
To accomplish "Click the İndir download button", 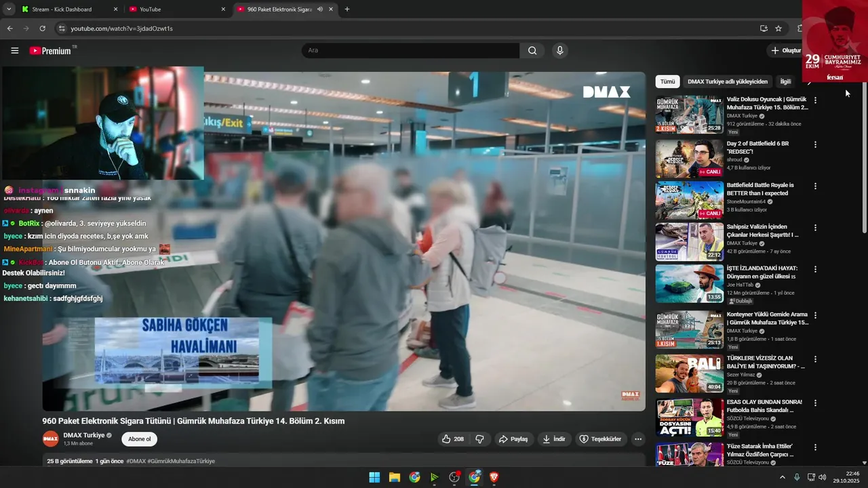I will pos(554,439).
